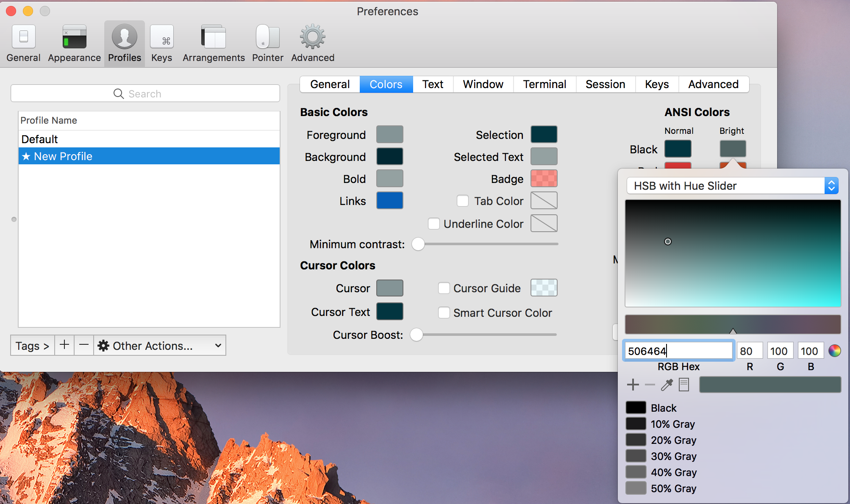Open the Other Actions dropdown menu
The width and height of the screenshot is (850, 504).
tap(159, 346)
